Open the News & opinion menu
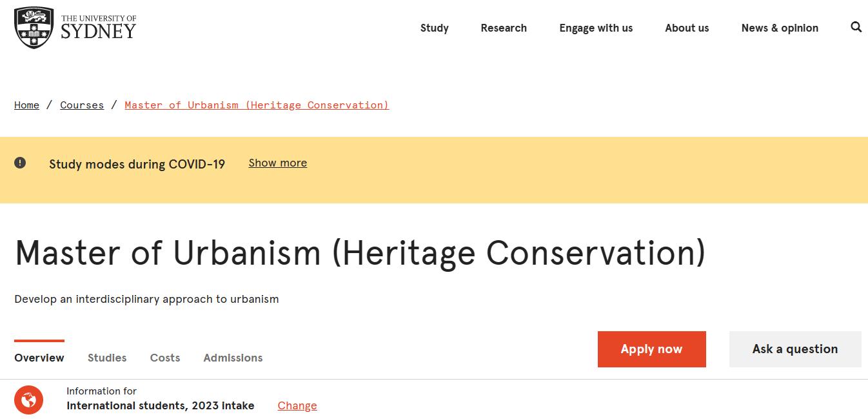Viewport: 868px width, 419px height. [780, 28]
